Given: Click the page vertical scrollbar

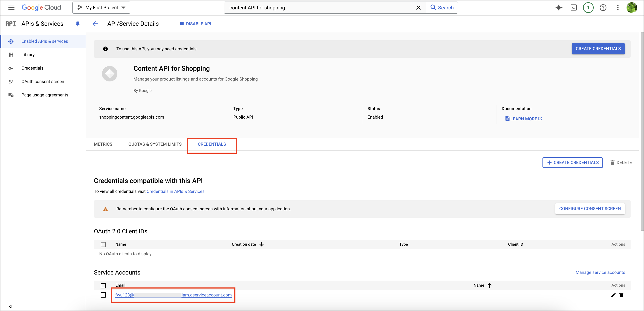Looking at the screenshot, I should click(x=642, y=131).
